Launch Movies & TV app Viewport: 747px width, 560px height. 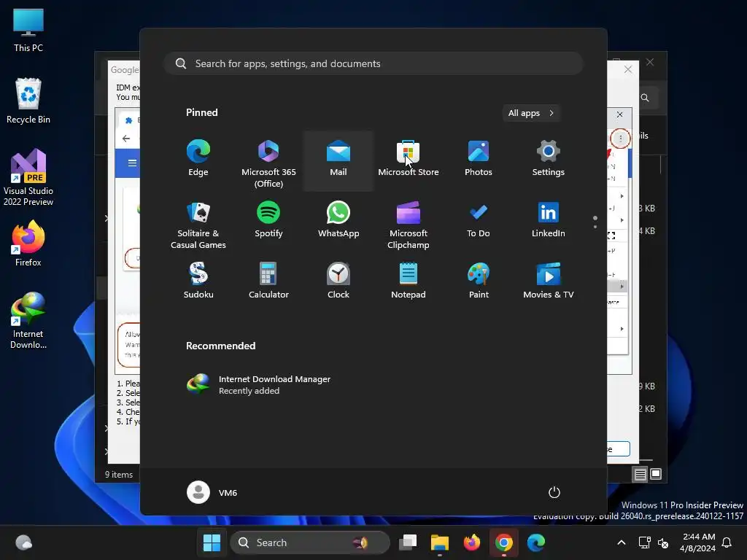click(549, 281)
